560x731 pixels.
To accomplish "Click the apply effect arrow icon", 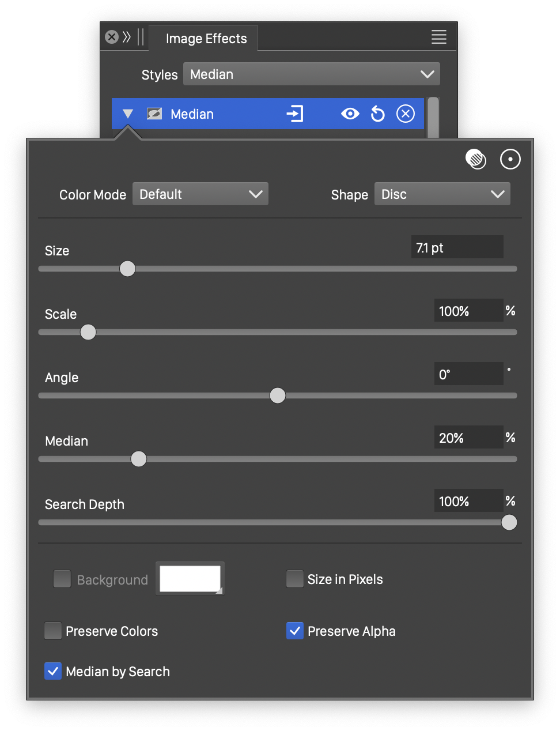I will tap(295, 114).
